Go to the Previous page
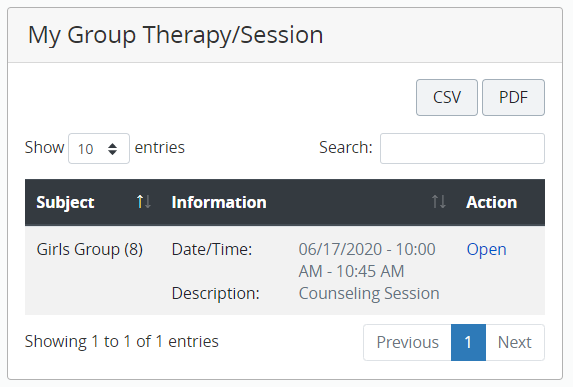 407,342
